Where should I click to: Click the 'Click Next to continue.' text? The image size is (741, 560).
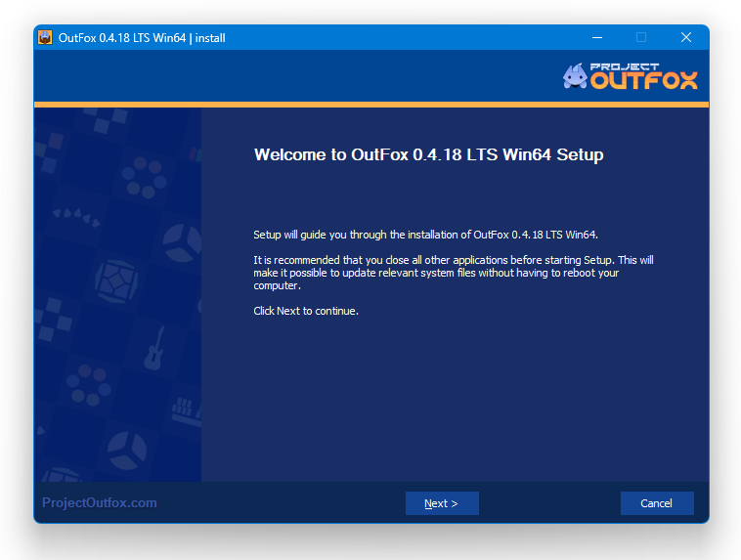(x=306, y=311)
